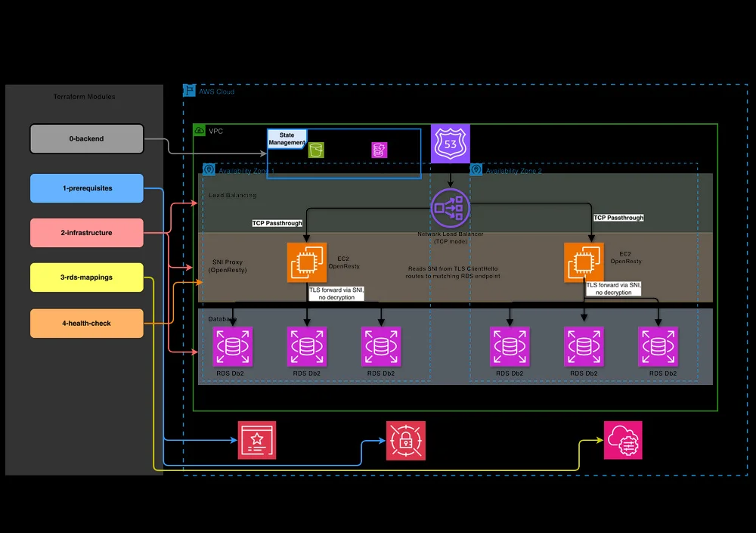The height and width of the screenshot is (533, 756).
Task: Click the red certificate star icon
Action: coord(257,440)
